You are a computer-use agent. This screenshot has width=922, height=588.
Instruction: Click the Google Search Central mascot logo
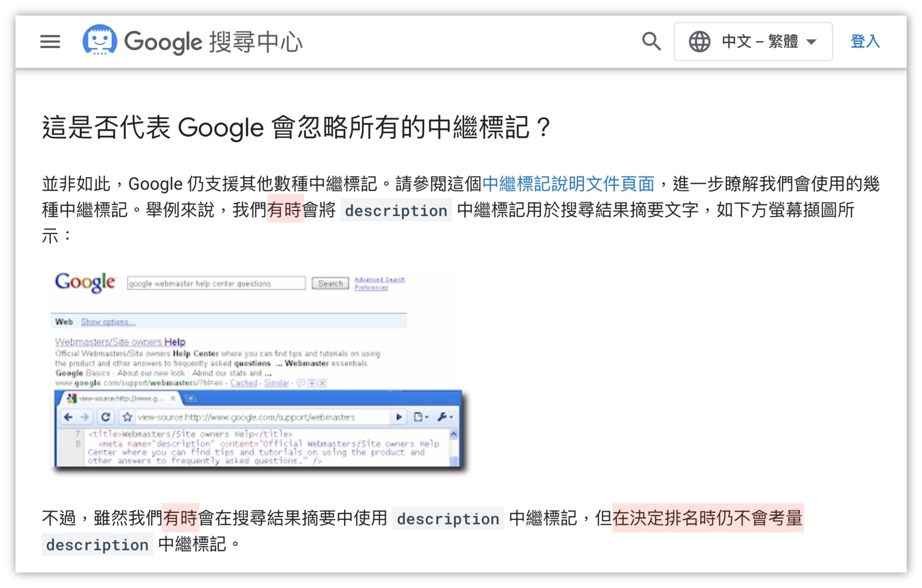(100, 41)
